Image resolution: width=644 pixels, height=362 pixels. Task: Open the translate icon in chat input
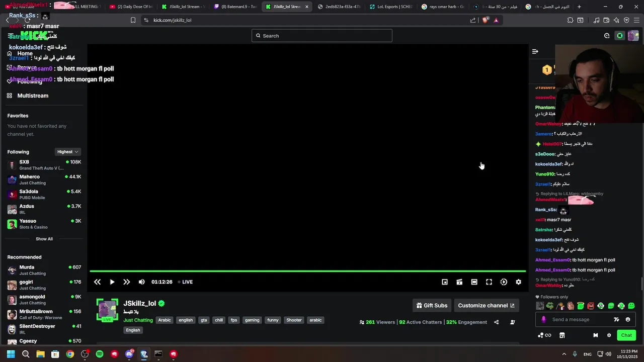(x=616, y=319)
